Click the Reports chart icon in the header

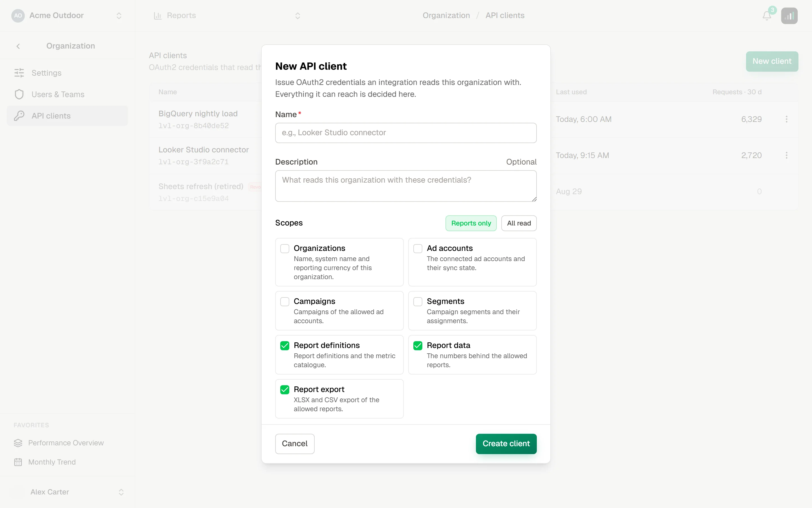(158, 16)
